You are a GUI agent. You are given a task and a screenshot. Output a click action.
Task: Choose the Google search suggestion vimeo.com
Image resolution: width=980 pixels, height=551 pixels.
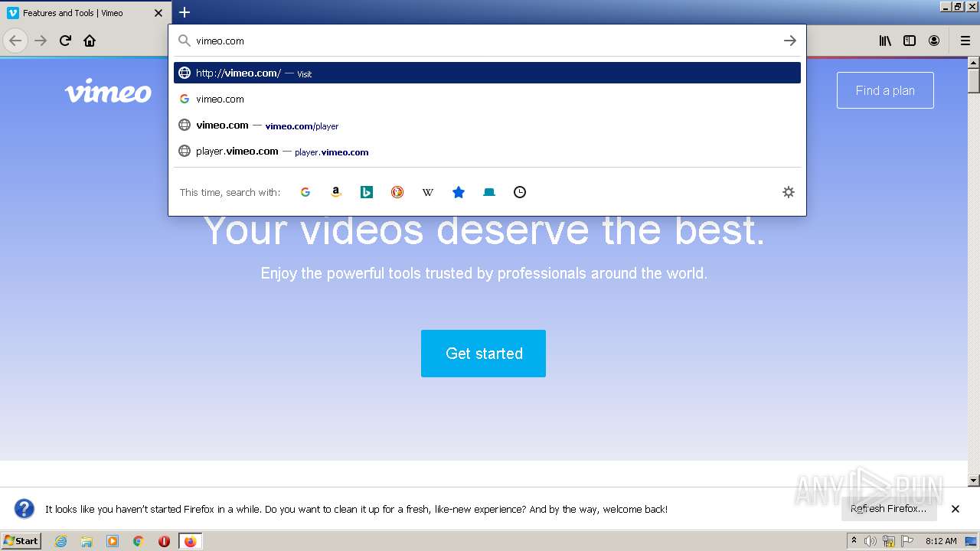click(x=487, y=99)
